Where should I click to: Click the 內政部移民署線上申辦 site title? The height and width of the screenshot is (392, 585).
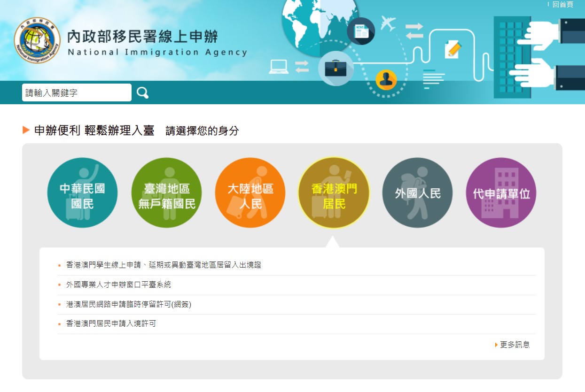point(143,37)
